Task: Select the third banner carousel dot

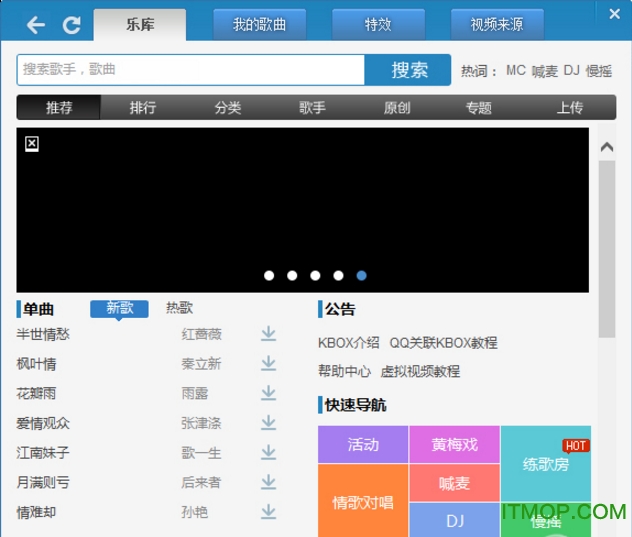Action: point(315,275)
